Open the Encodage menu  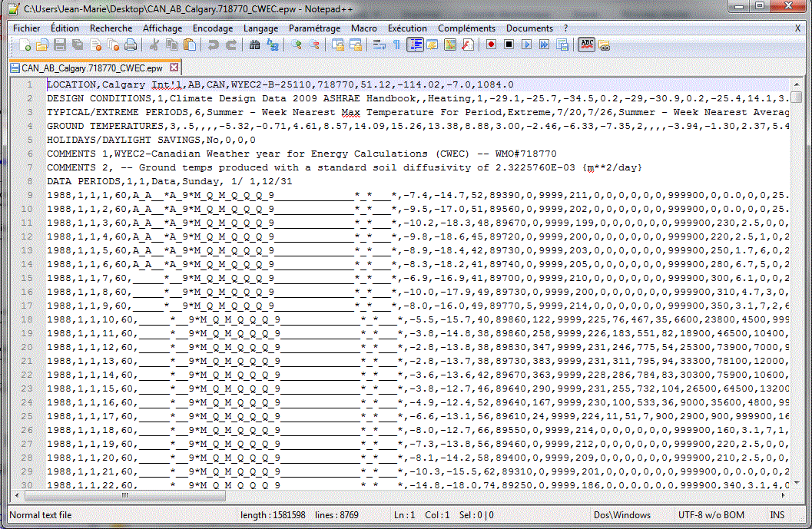[213, 28]
